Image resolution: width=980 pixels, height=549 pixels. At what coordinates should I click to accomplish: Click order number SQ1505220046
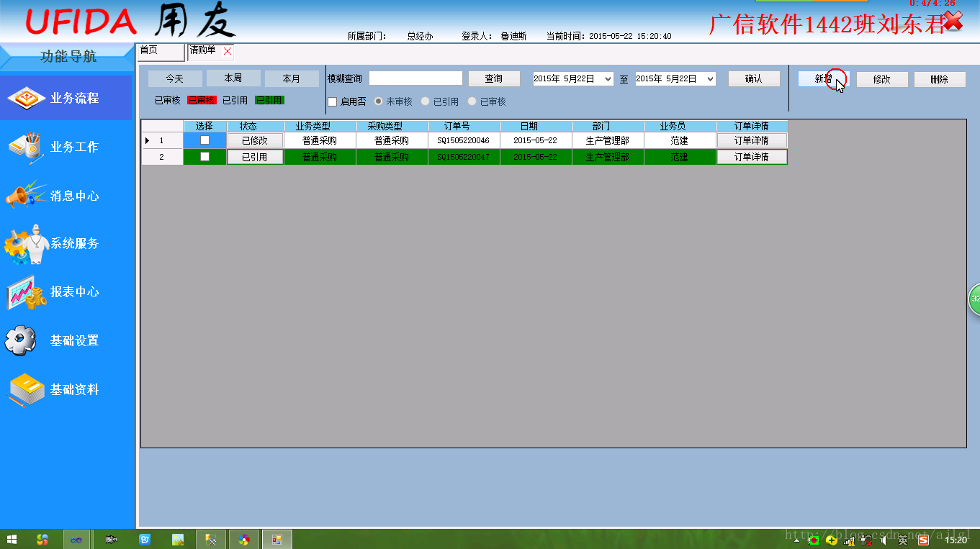pyautogui.click(x=464, y=140)
